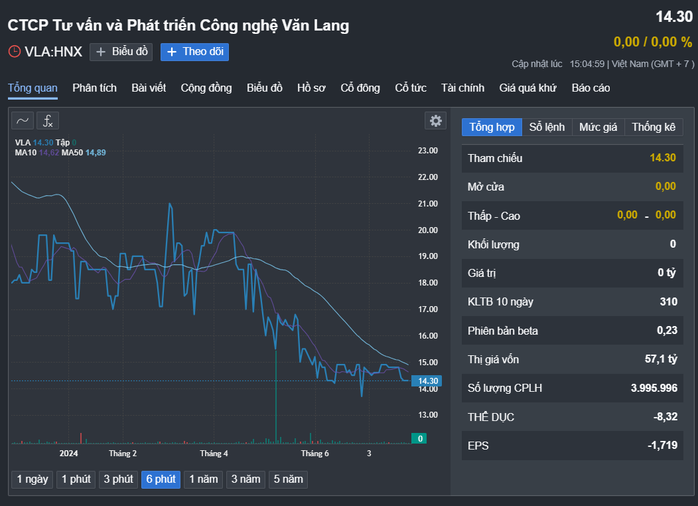The height and width of the screenshot is (506, 698).
Task: Open the Biểu đồ navigation tab
Action: tap(264, 88)
